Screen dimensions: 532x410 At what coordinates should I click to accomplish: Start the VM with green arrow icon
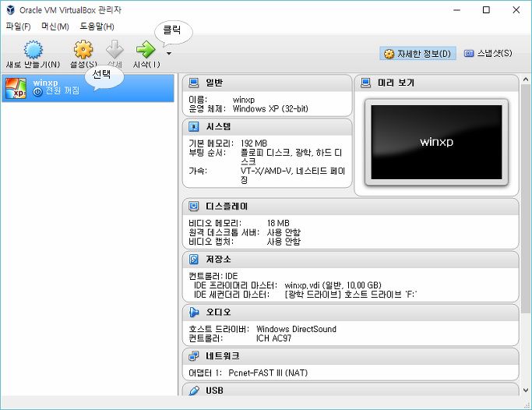click(146, 50)
